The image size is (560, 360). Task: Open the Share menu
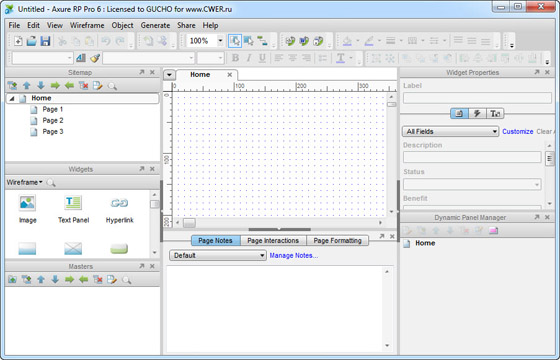(186, 25)
